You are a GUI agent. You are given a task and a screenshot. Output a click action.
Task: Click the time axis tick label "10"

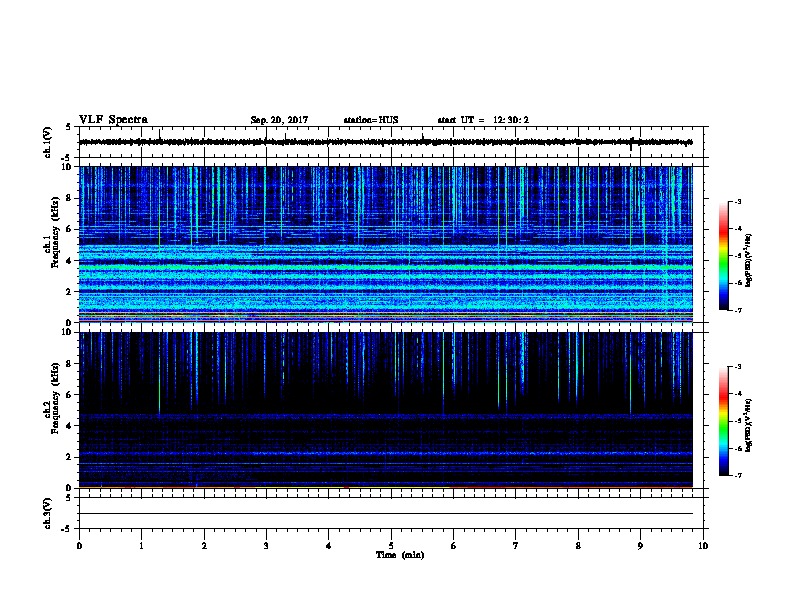[x=703, y=546]
